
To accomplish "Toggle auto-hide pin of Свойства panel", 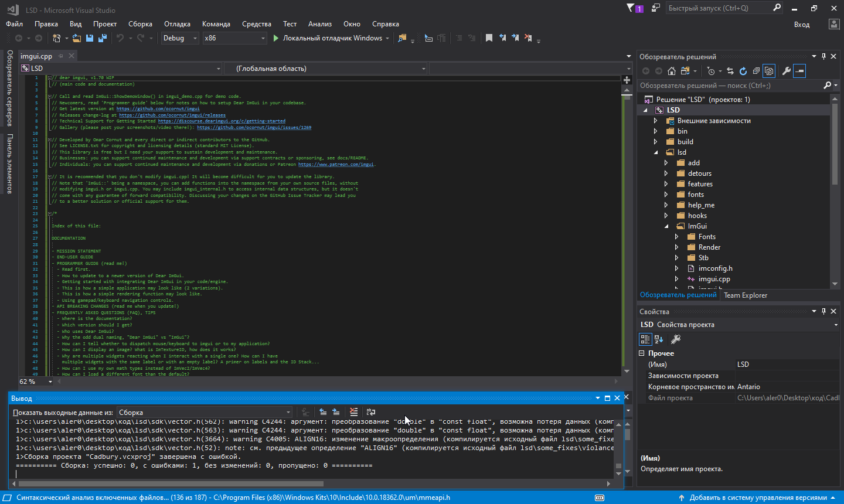I will point(823,311).
